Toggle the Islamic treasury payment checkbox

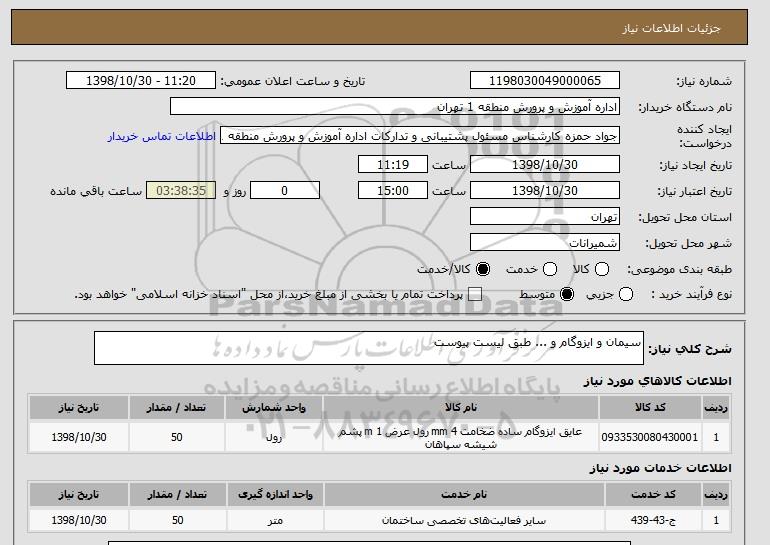pos(475,295)
